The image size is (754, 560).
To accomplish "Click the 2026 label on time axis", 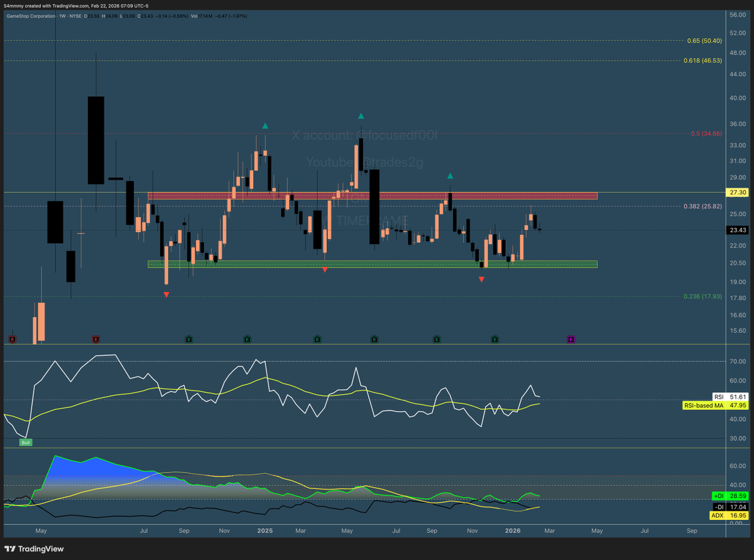I will (x=513, y=530).
